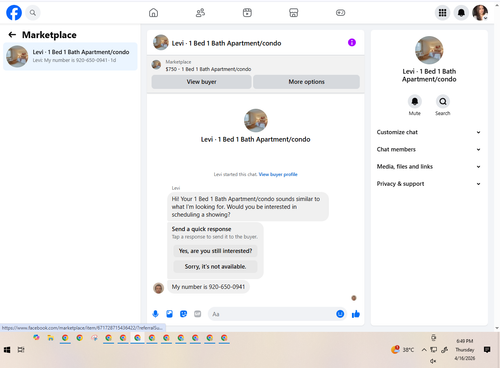Open the View buyer profile link
500x368 pixels.
point(278,174)
